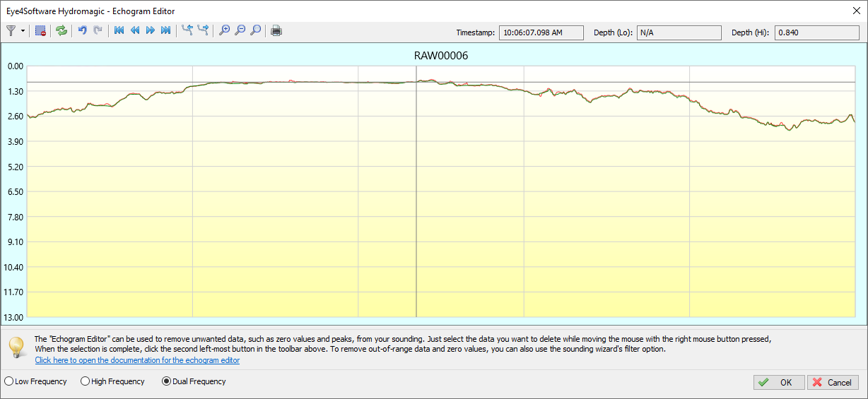Screen dimensions: 868x399
Task: Click the 11.70 depth axis label
Action: click(14, 292)
